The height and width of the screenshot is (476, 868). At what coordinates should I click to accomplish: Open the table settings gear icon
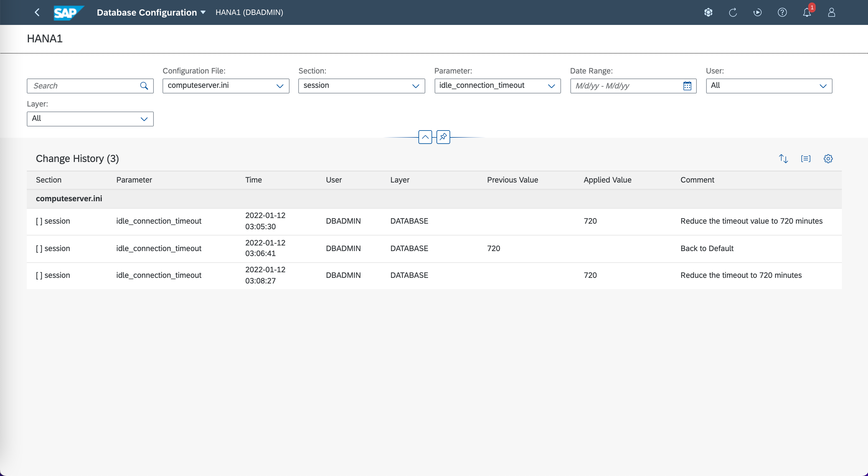coord(828,159)
